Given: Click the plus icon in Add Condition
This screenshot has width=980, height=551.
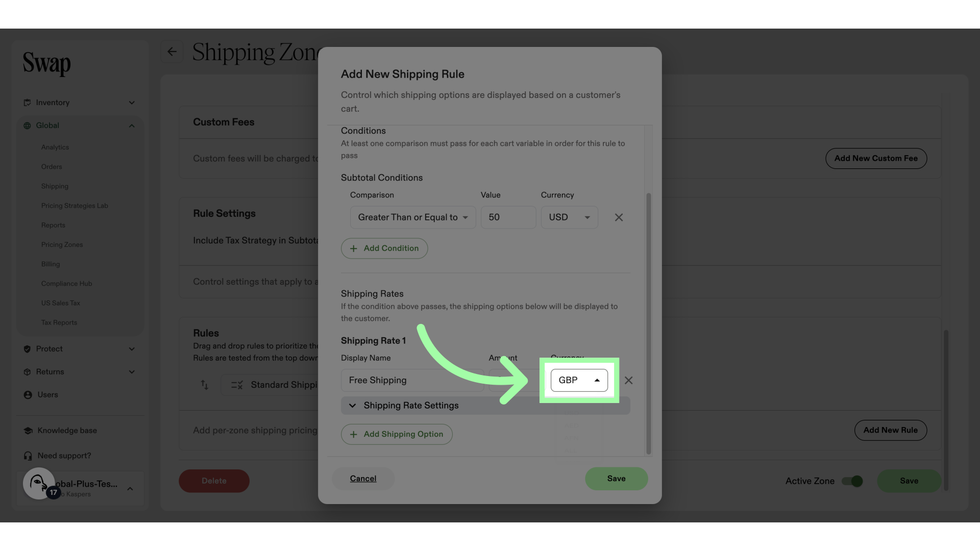Looking at the screenshot, I should point(353,248).
